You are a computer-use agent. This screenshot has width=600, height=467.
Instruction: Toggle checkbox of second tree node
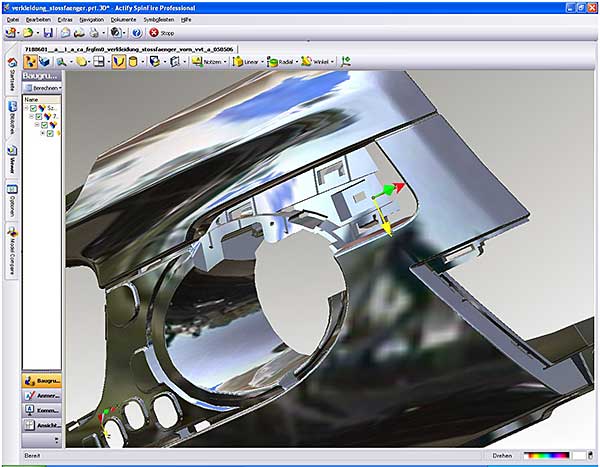click(39, 117)
